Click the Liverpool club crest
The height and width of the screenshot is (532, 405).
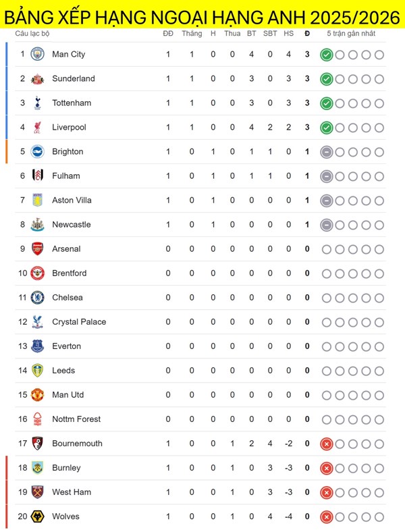(x=38, y=127)
